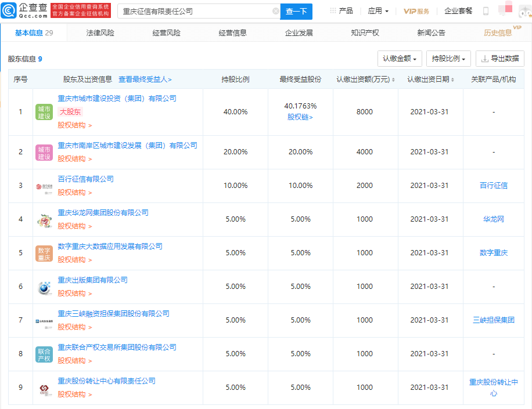Sort by 认缴出资额 column sort arrows
This screenshot has height=409, width=532.
tap(393, 79)
